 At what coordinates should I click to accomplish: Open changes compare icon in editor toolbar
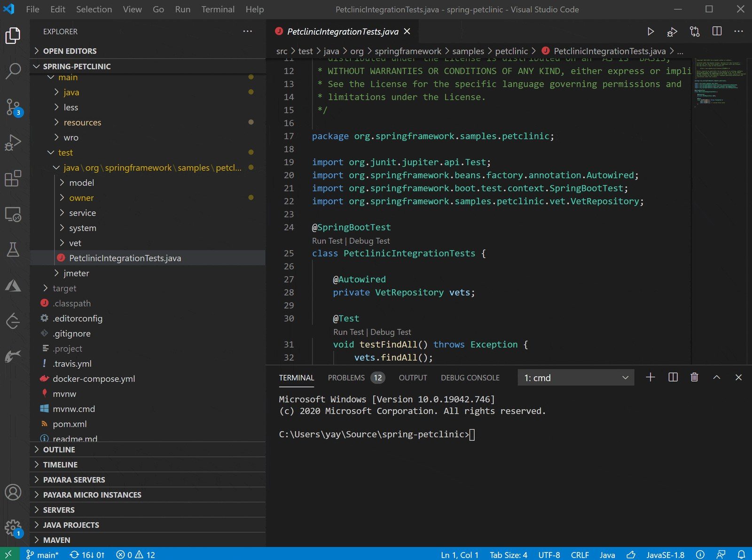point(695,31)
